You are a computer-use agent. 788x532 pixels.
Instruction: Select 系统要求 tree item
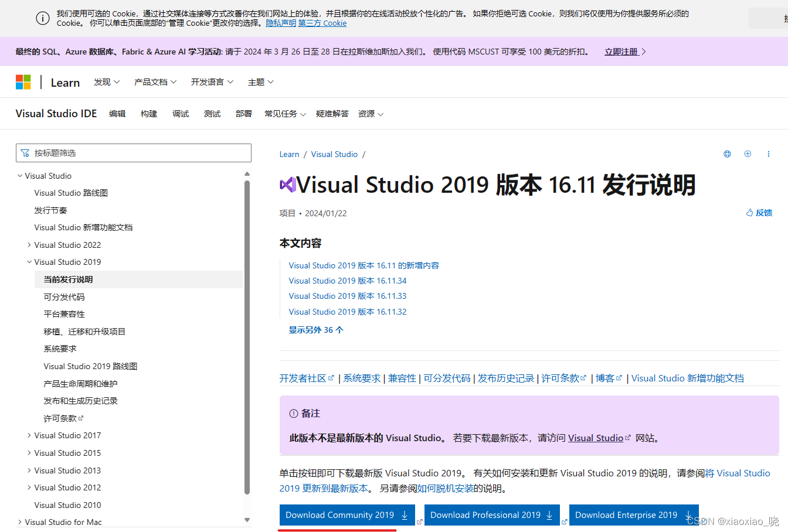tap(60, 349)
